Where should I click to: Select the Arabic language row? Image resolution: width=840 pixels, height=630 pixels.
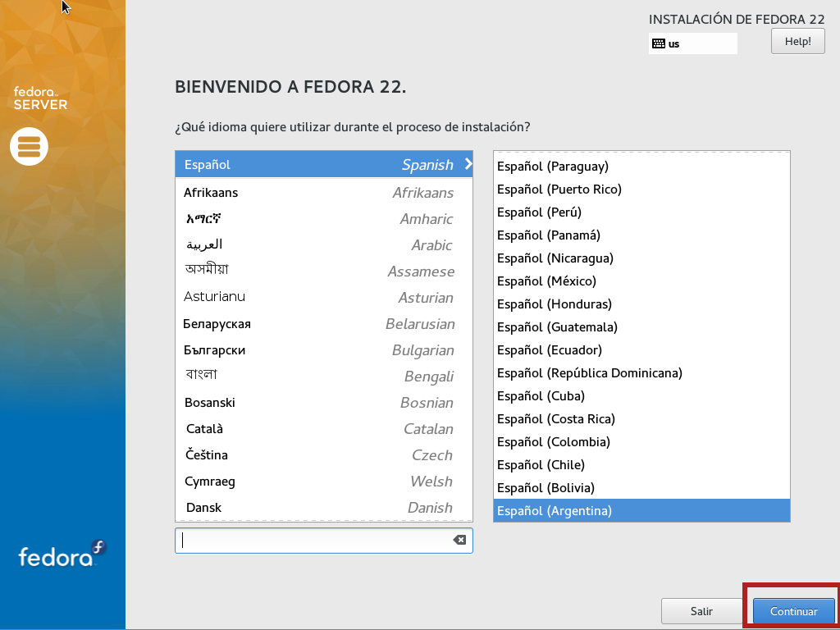click(x=323, y=244)
